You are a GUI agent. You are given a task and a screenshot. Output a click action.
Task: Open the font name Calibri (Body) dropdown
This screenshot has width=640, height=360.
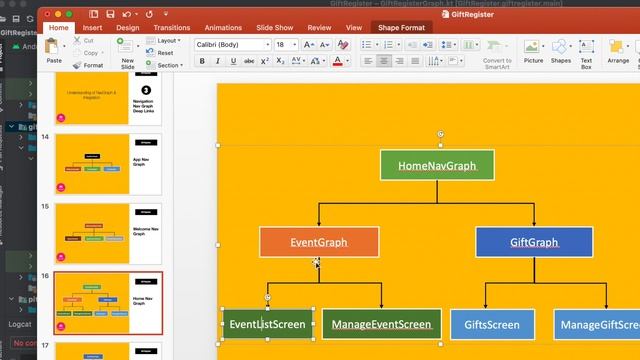[268, 44]
